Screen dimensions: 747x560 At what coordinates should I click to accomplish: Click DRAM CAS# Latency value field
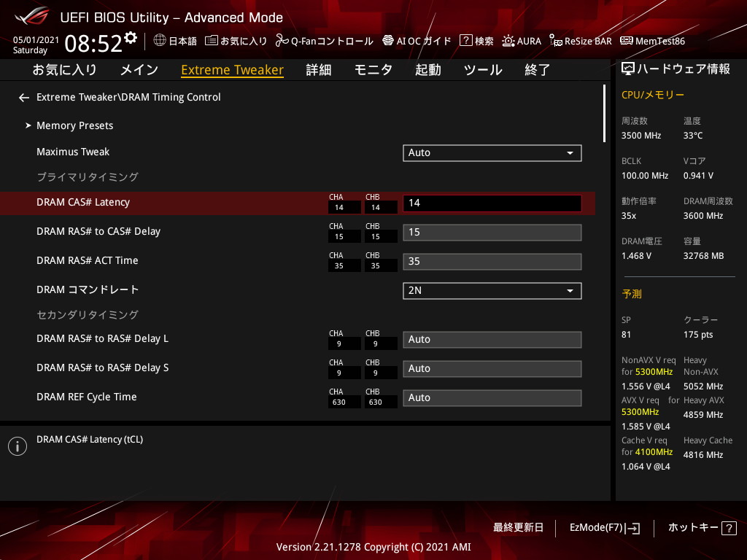tap(492, 203)
